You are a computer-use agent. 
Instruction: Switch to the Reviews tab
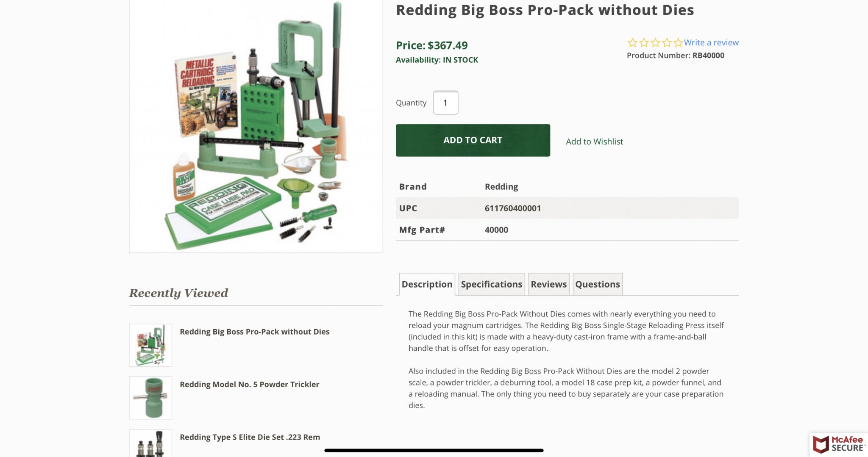tap(548, 284)
